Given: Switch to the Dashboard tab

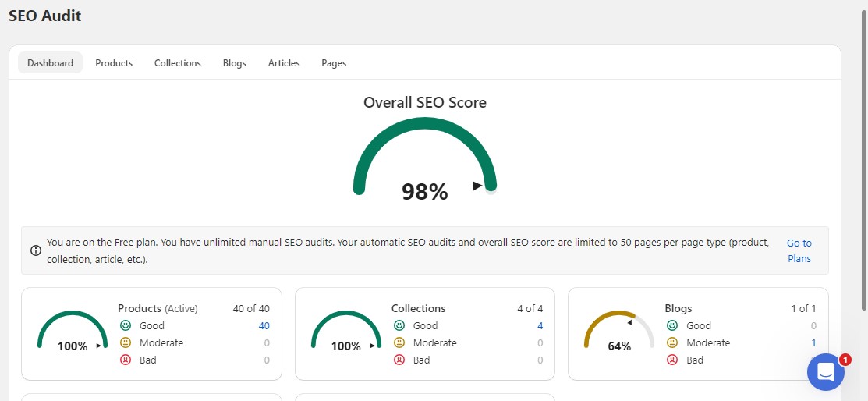Looking at the screenshot, I should point(51,62).
